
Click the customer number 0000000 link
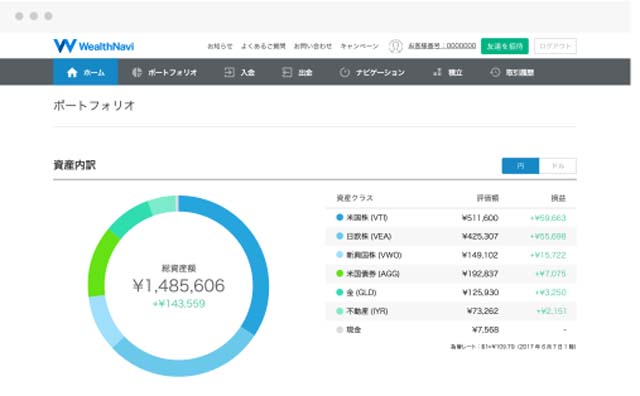[442, 46]
